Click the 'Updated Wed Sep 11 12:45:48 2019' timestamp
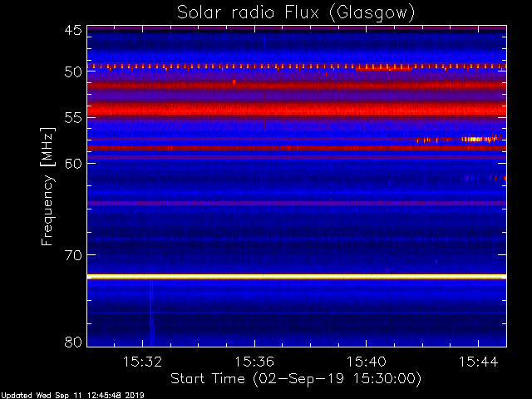532x399 pixels. pyautogui.click(x=72, y=396)
